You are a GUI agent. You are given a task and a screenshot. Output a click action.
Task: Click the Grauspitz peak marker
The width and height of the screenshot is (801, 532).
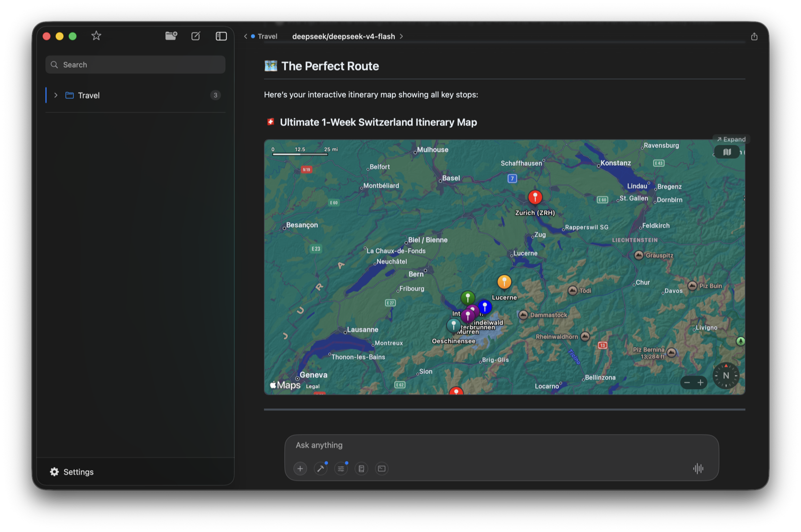coord(639,255)
